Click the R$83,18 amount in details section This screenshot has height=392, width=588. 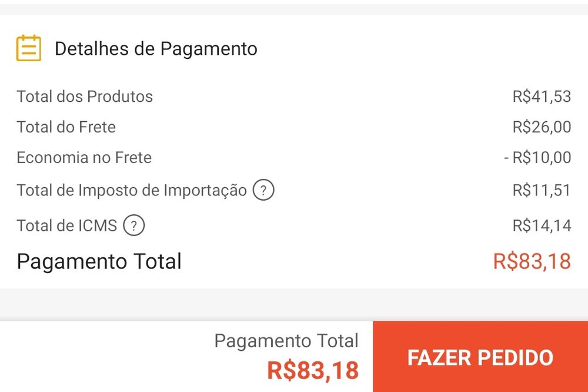(x=532, y=261)
